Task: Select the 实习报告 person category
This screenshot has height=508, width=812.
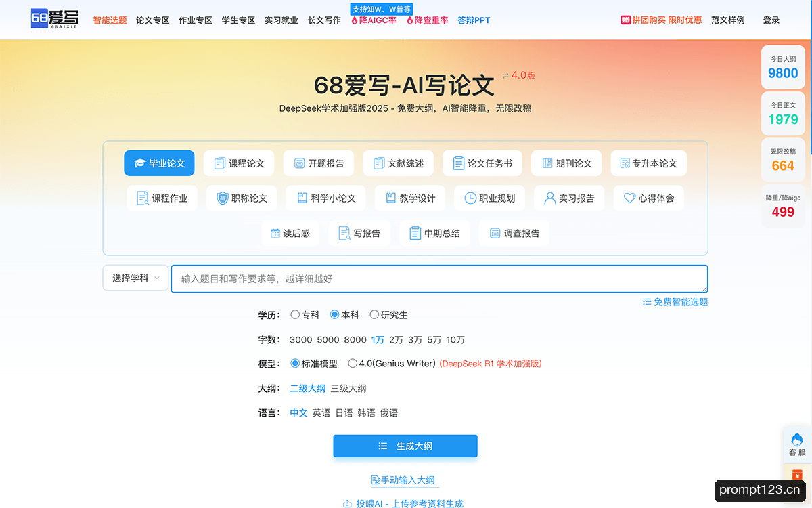Action: pyautogui.click(x=569, y=198)
